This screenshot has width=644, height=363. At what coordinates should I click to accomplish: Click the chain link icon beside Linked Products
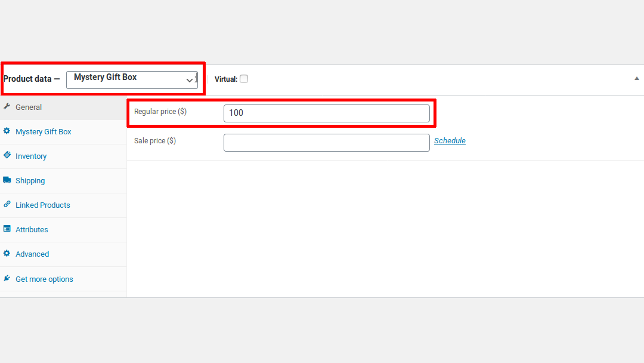click(x=7, y=204)
